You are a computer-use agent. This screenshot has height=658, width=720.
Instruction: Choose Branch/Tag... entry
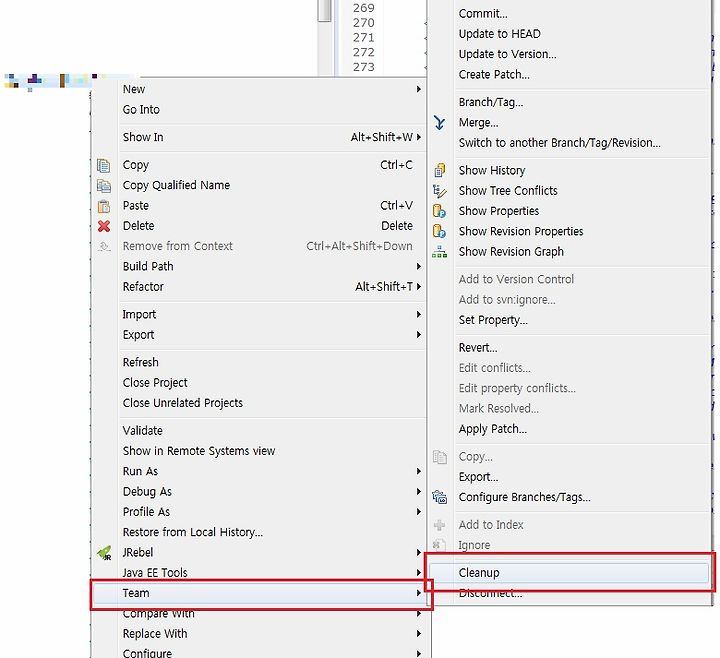[491, 102]
